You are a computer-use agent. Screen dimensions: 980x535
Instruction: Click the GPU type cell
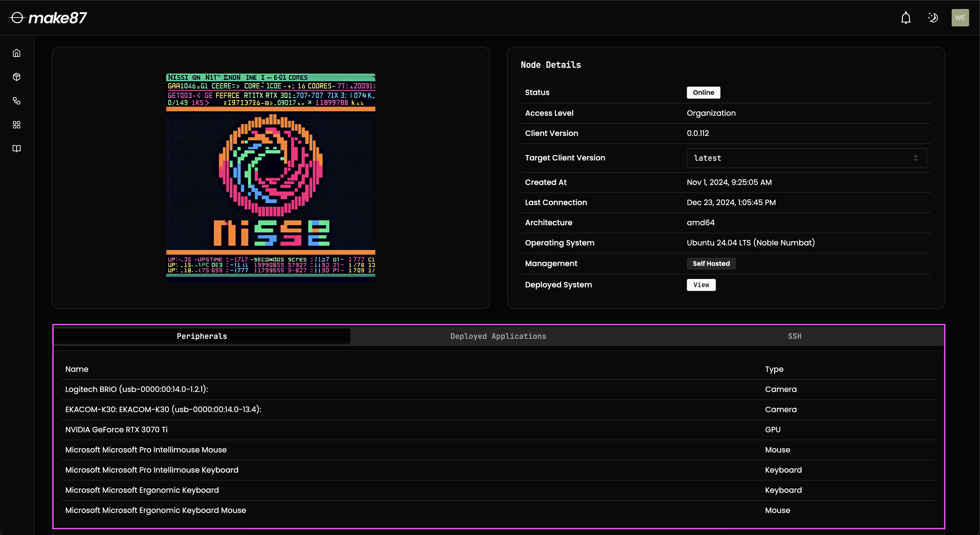(x=772, y=430)
